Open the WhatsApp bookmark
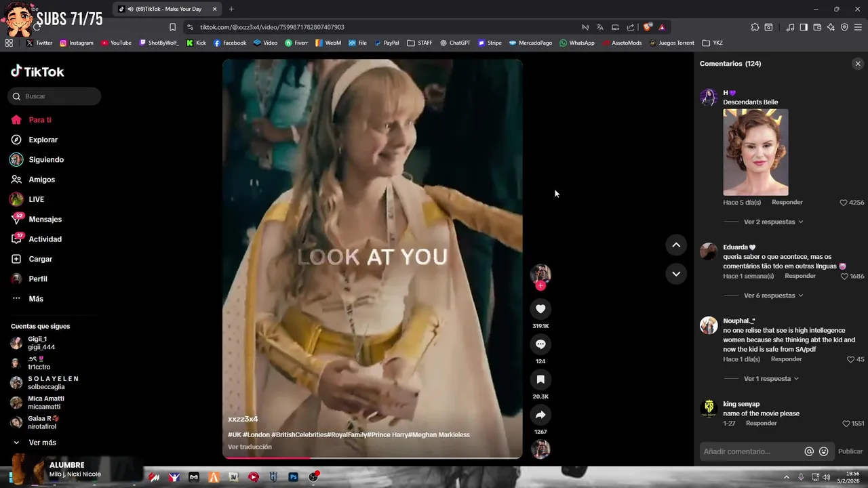868x488 pixels. tap(577, 43)
